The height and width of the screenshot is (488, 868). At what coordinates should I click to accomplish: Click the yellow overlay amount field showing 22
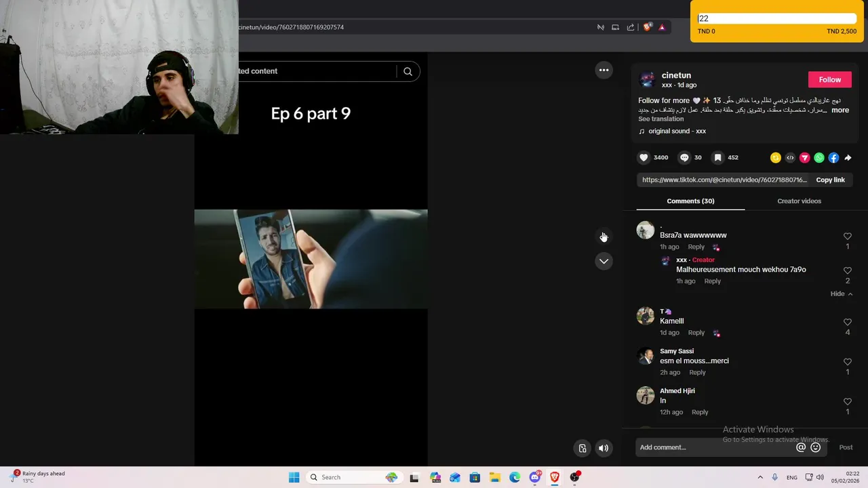point(777,19)
